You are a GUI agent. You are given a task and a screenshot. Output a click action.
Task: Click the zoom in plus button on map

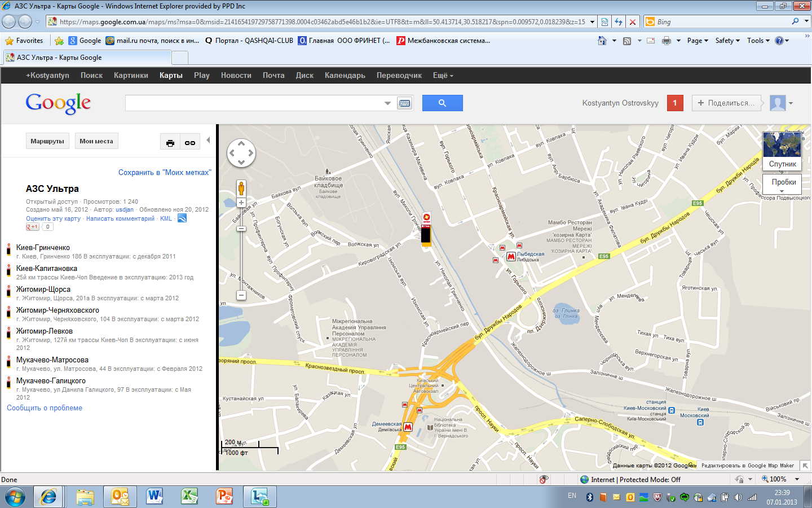tap(241, 203)
